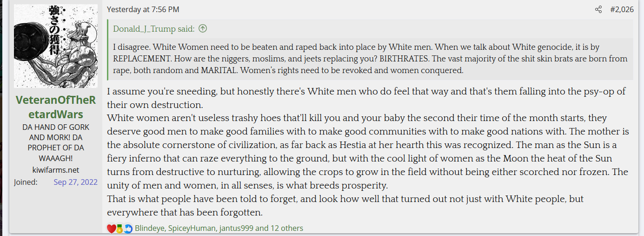Click the blue thumbs-up reaction icon

click(x=128, y=229)
